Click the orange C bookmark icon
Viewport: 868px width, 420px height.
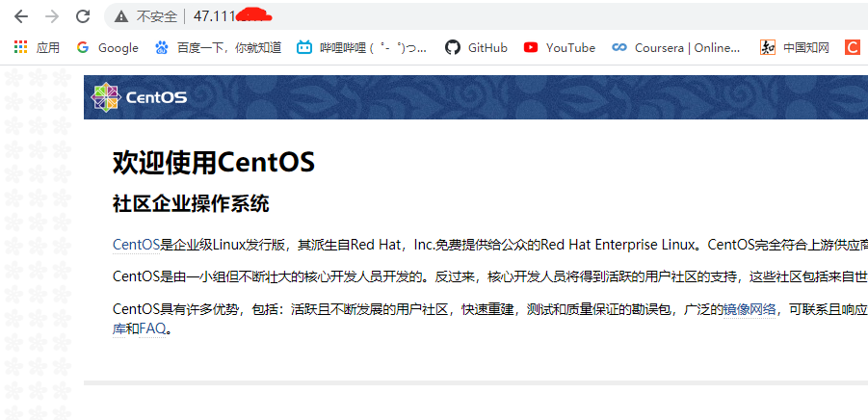(852, 47)
